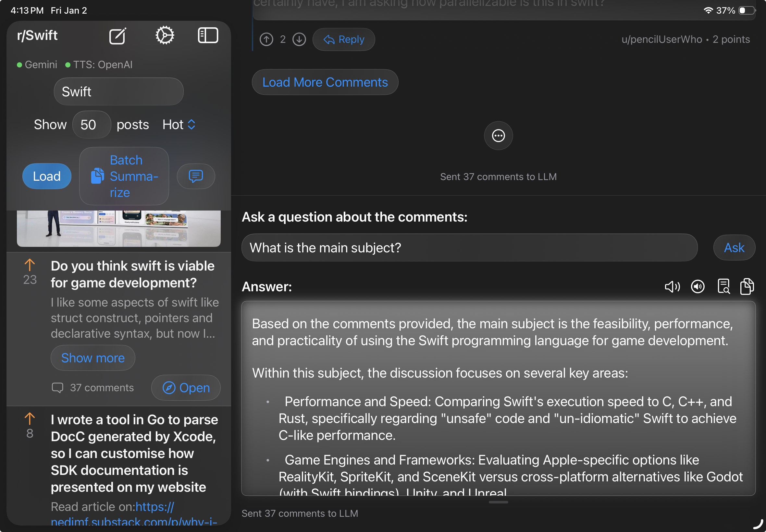Open the Hot sorting dropdown
The height and width of the screenshot is (532, 766).
pos(179,124)
